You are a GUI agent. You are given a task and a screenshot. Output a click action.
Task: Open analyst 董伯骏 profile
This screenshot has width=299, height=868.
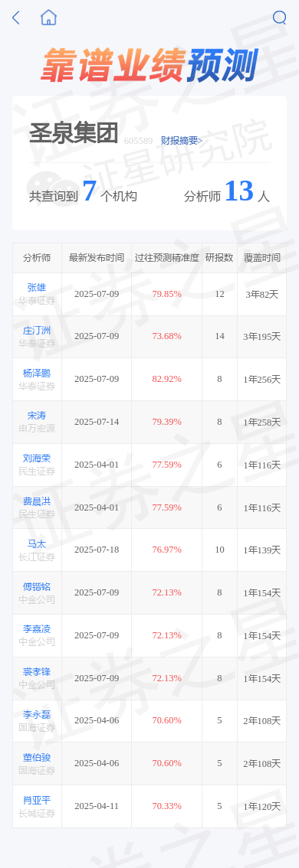pyautogui.click(x=37, y=758)
